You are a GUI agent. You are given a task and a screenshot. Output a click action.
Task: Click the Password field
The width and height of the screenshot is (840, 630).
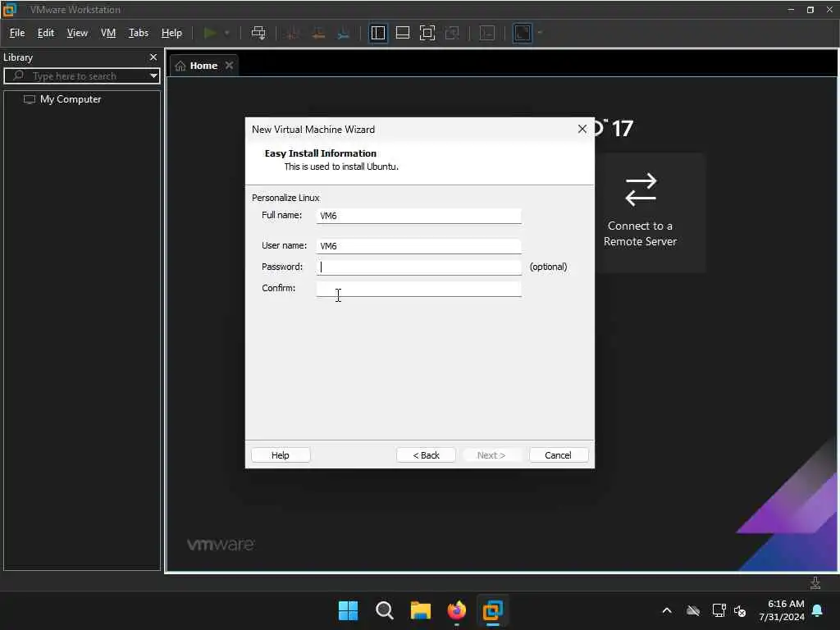418,267
